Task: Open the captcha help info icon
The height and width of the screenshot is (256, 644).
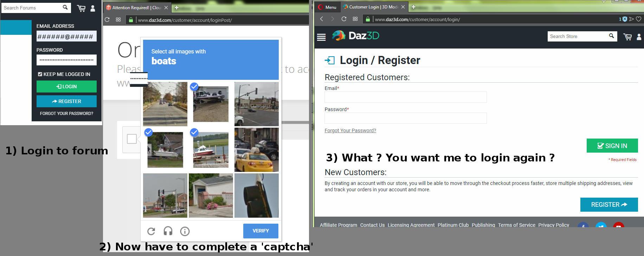Action: coord(185,231)
